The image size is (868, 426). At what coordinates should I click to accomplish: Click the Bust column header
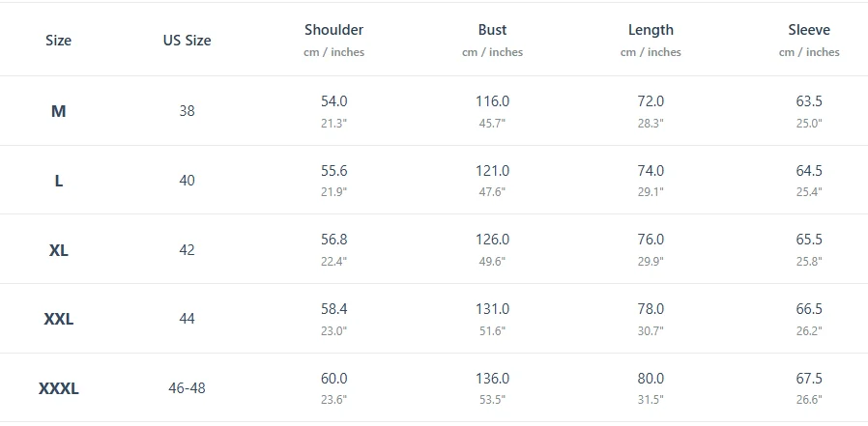[492, 30]
